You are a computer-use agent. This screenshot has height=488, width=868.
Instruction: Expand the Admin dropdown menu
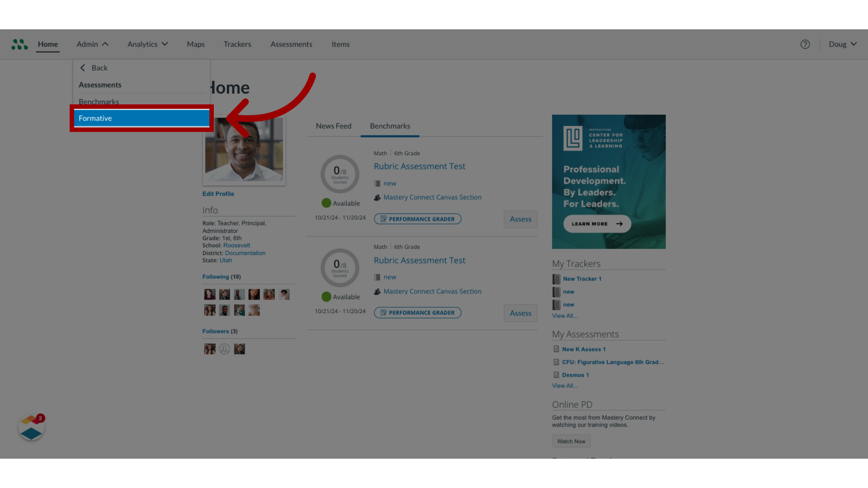pyautogui.click(x=92, y=44)
